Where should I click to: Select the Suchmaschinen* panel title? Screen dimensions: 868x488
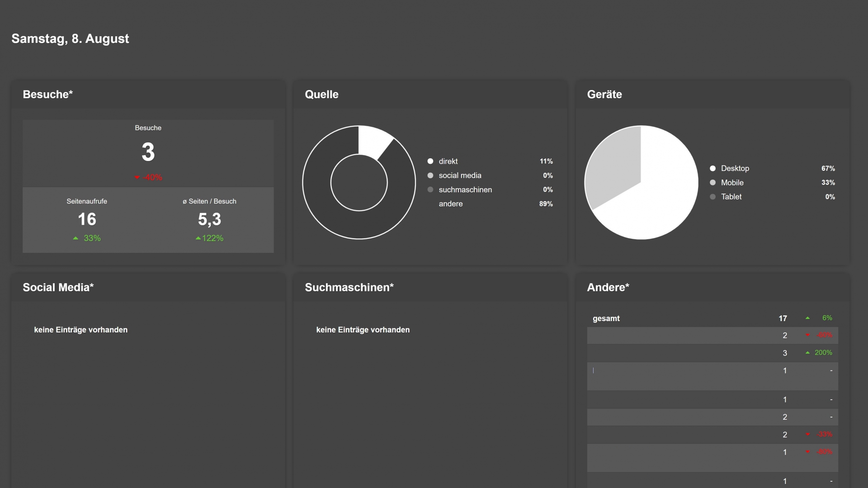click(349, 288)
